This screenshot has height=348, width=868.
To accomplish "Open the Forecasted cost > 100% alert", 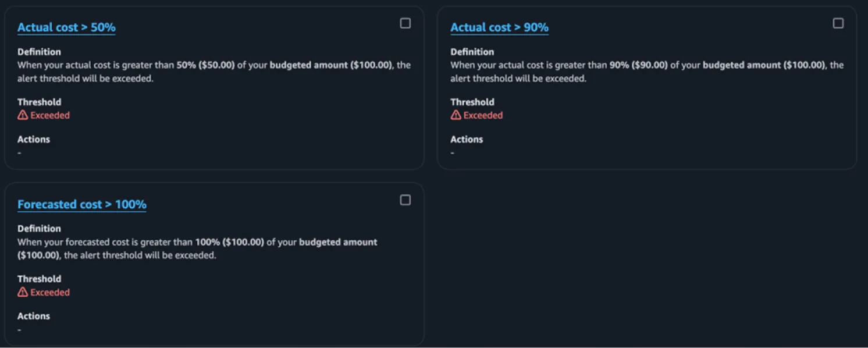I will [81, 204].
